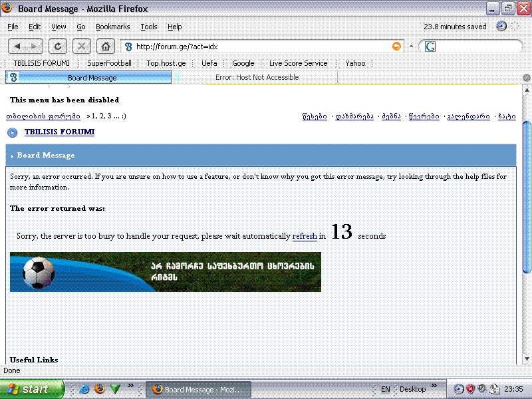Click the globe tray icon in system tray
The width and height of the screenshot is (532, 399).
coord(458,389)
